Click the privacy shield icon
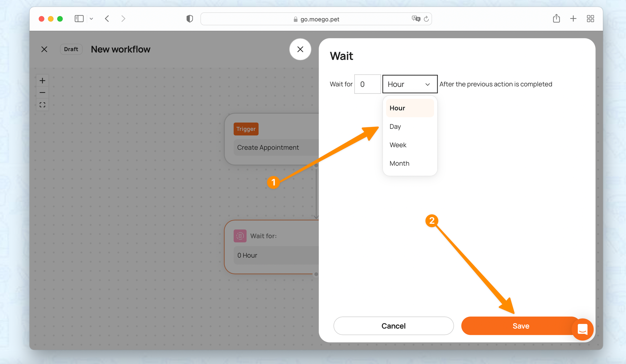The height and width of the screenshot is (364, 626). coord(190,19)
